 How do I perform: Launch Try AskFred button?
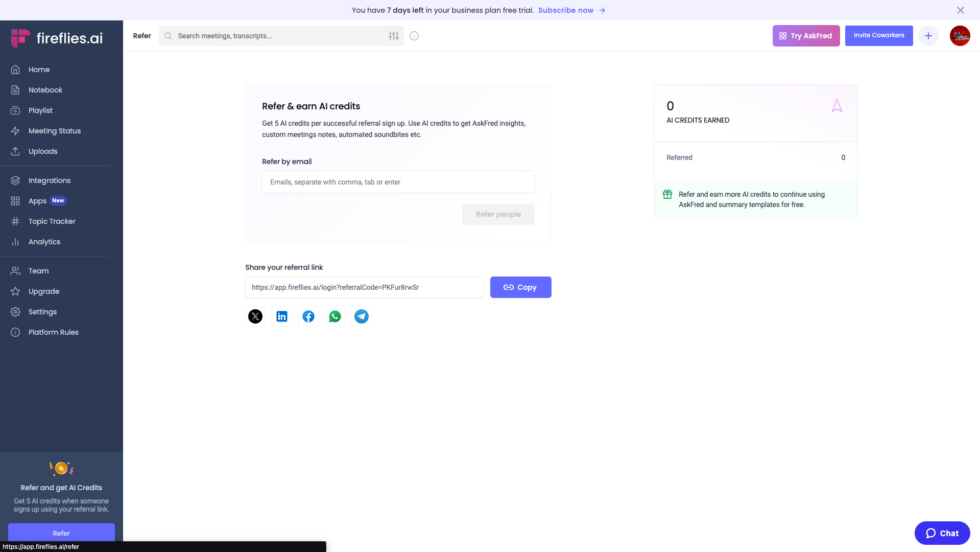[806, 36]
